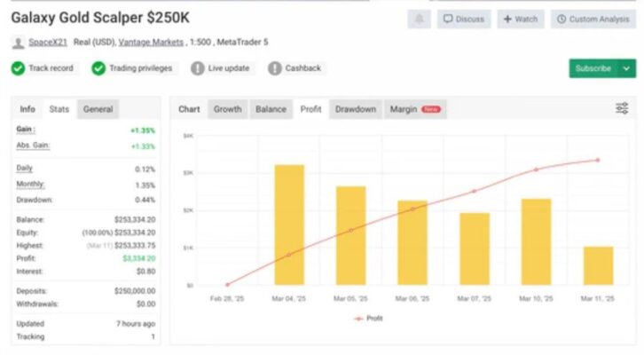Select the Drawdown chart tab

pos(355,109)
